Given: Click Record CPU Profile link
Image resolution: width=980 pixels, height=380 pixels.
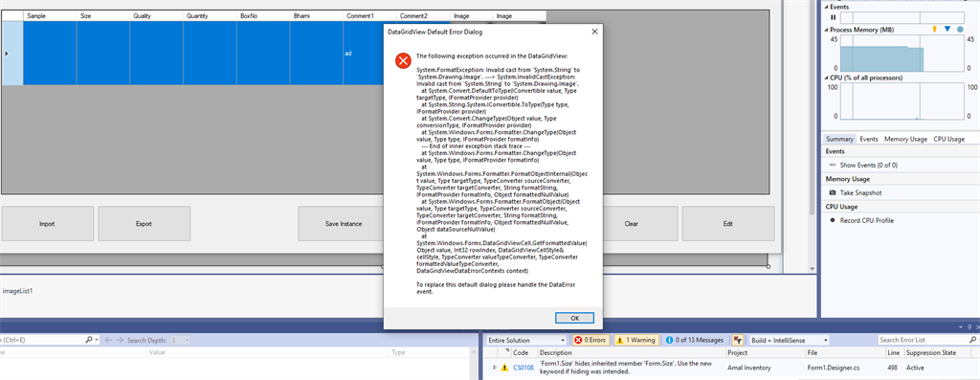Looking at the screenshot, I should point(867,220).
